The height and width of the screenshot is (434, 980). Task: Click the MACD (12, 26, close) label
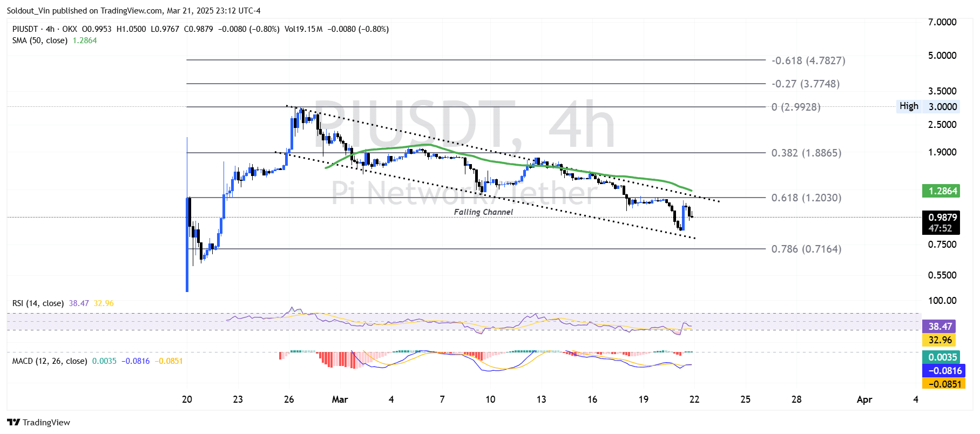[x=50, y=361]
